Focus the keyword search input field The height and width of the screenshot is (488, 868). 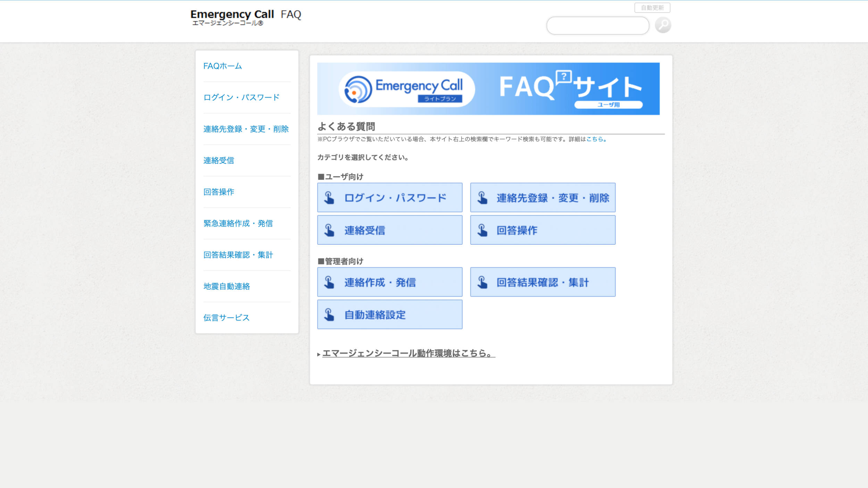click(597, 26)
